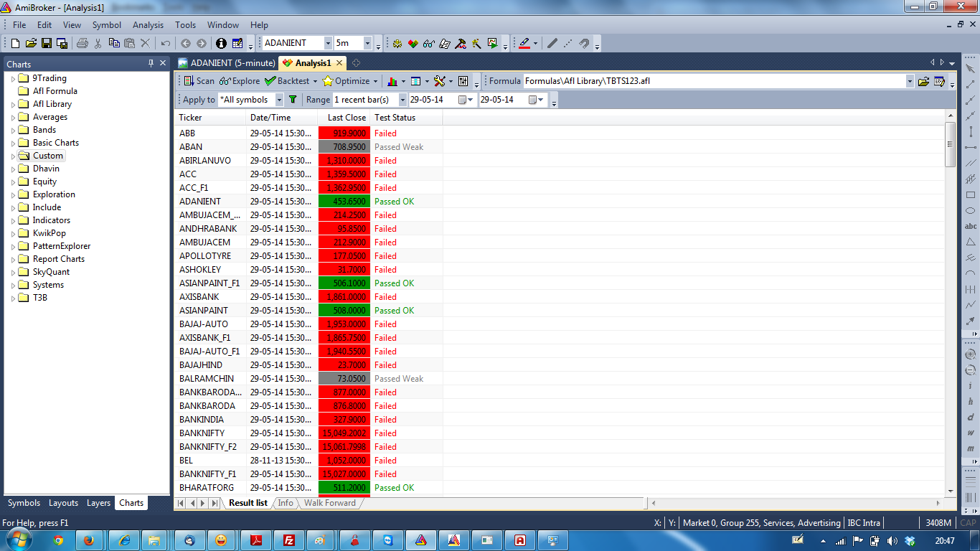The image size is (980, 551).
Task: Click the draw color pencil icon
Action: tap(524, 43)
